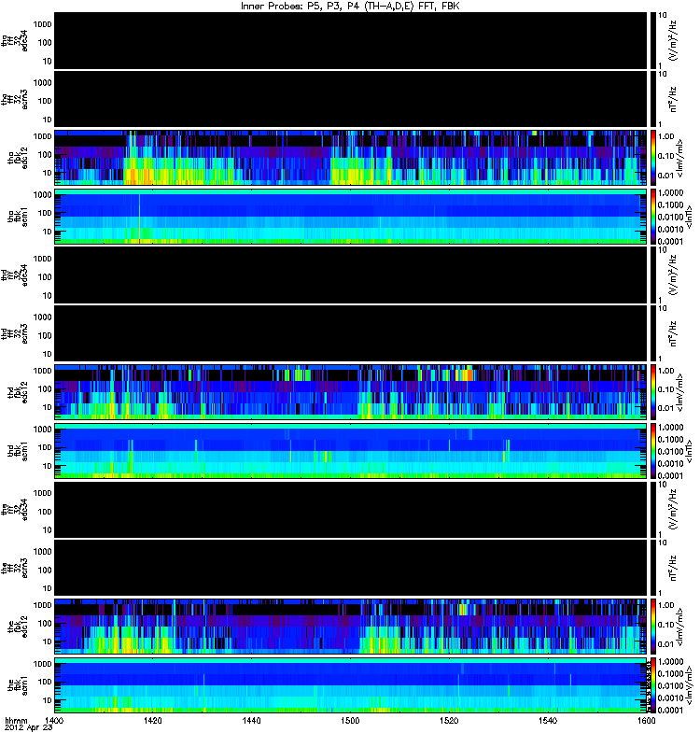The width and height of the screenshot is (700, 747).
Task: Click the 1.00 value on thd edc12 color bar
Action: 665,371
